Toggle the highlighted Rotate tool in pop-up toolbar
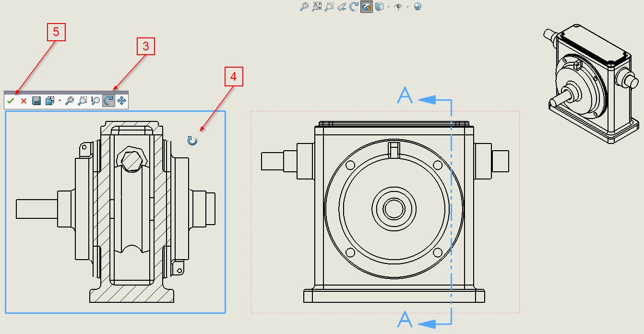Screen dimensions: 644x334 tap(108, 101)
